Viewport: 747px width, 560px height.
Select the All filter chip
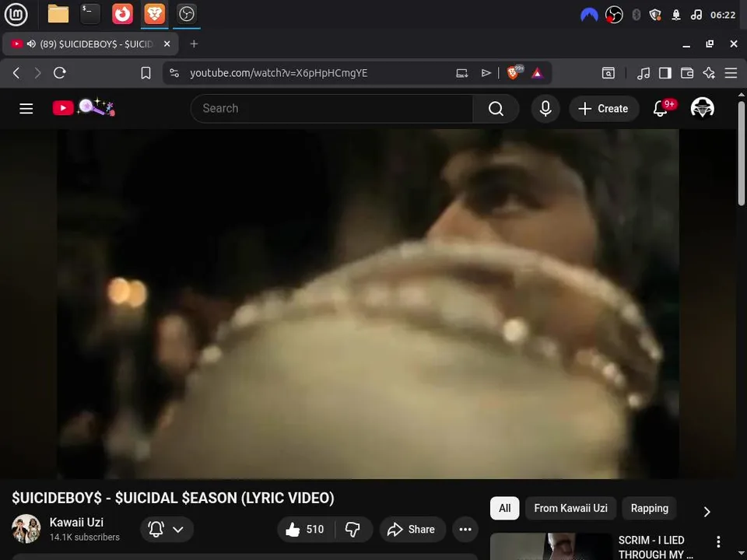pyautogui.click(x=504, y=508)
